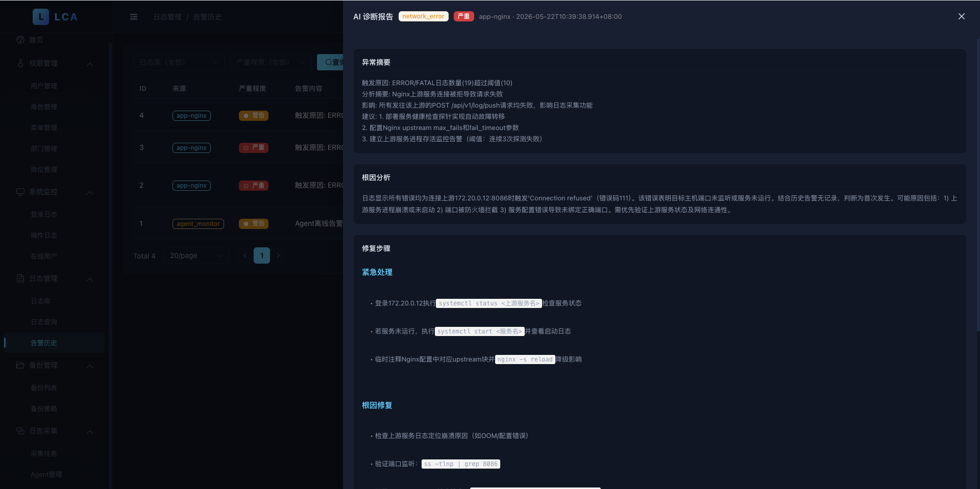This screenshot has width=980, height=489.
Task: Click the 首页 dashboard icon
Action: (x=20, y=40)
